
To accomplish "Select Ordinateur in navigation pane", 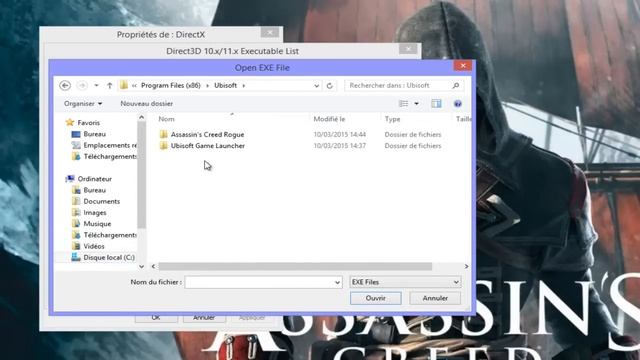I will 95,179.
